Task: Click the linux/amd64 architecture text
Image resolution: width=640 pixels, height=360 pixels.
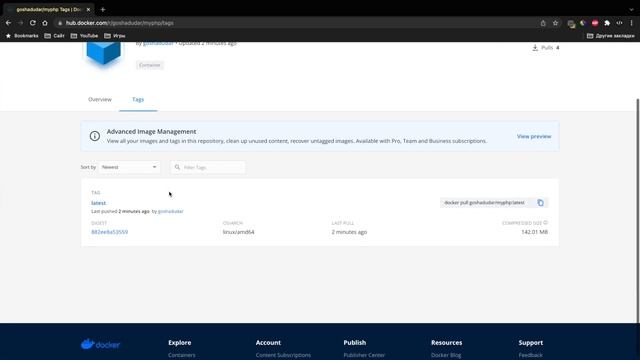Action: click(238, 232)
